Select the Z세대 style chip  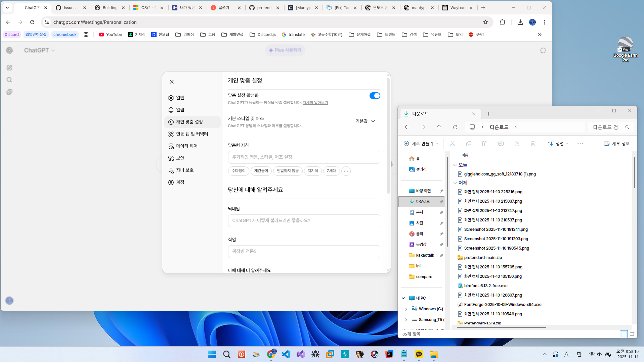pos(331,171)
